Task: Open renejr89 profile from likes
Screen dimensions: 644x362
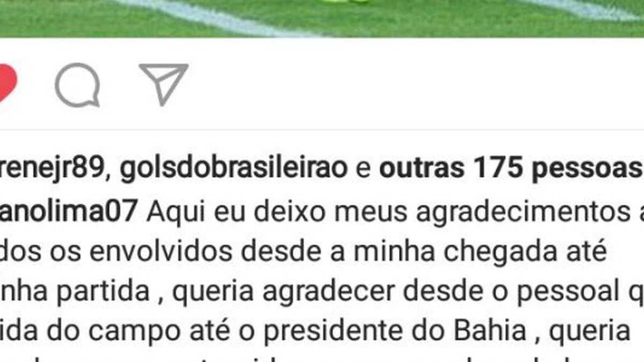Action: (51, 169)
